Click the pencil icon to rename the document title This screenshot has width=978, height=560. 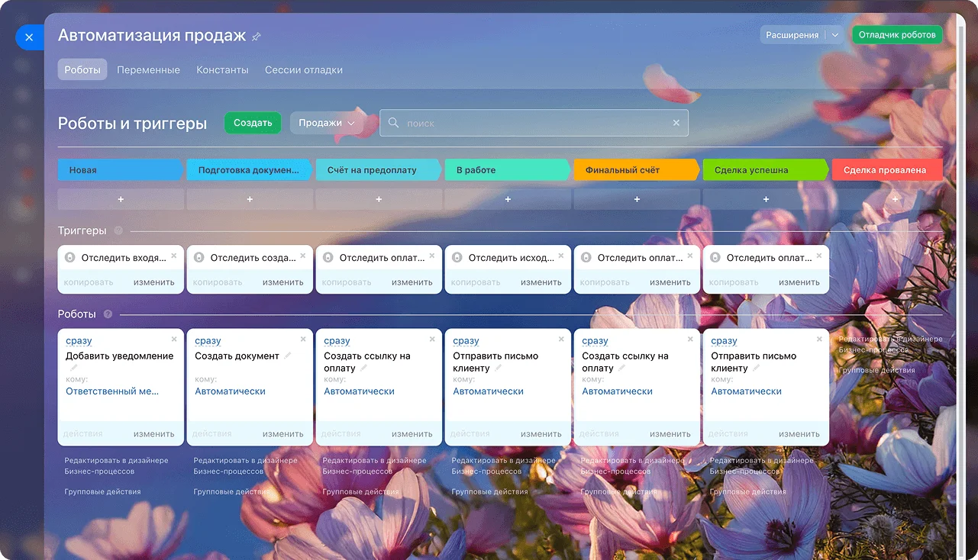[x=256, y=35]
